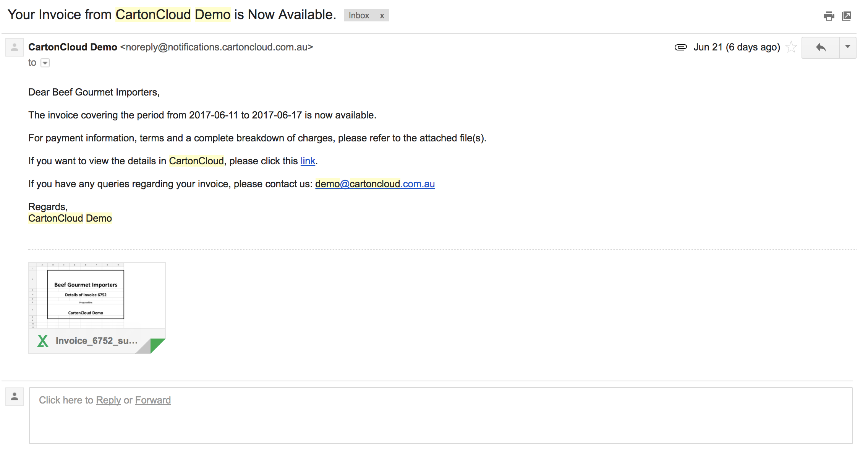Click the sender name CartonCloud Demo
The image size is (868, 457).
tap(73, 47)
